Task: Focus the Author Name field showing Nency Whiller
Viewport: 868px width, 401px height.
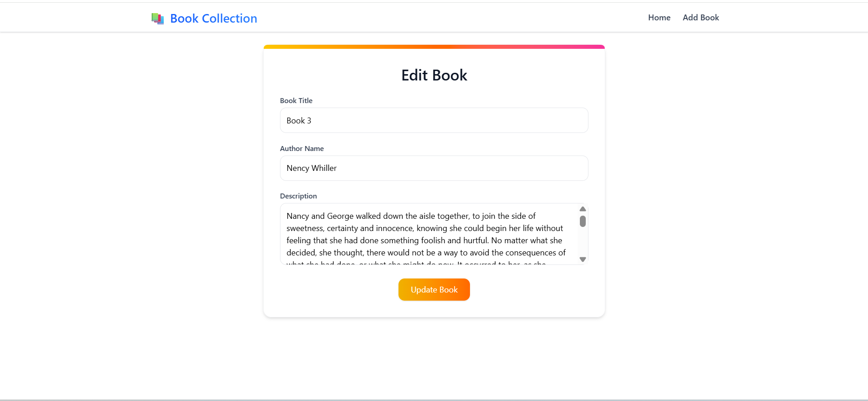Action: point(434,168)
